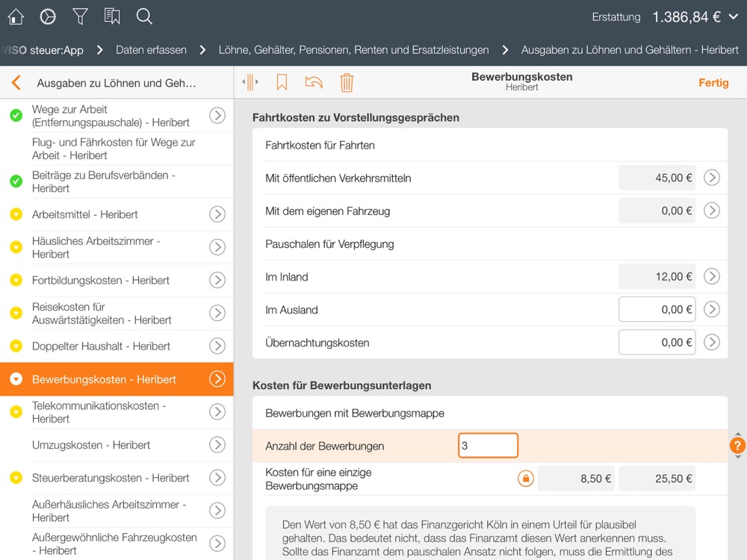747x560 pixels.
Task: Click the 8,50 € cost per folder field
Action: point(576,479)
